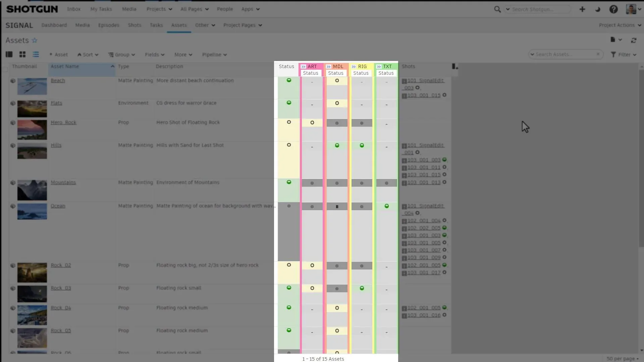This screenshot has height=362, width=644.
Task: Click the Ocean MDL paused status icon
Action: [x=337, y=206]
